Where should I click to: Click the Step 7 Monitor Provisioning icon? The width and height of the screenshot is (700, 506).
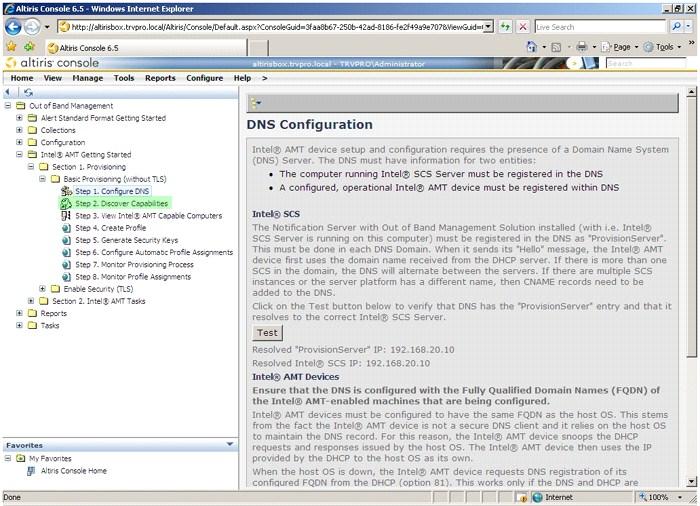67,264
